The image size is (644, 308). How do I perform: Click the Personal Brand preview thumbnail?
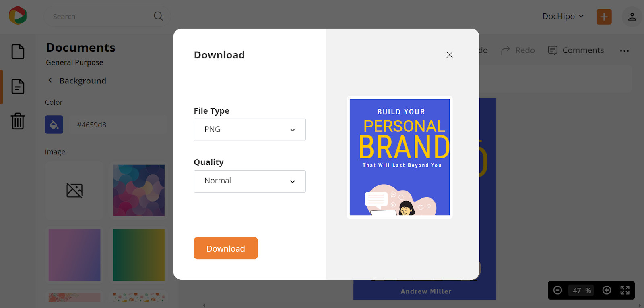click(x=400, y=157)
